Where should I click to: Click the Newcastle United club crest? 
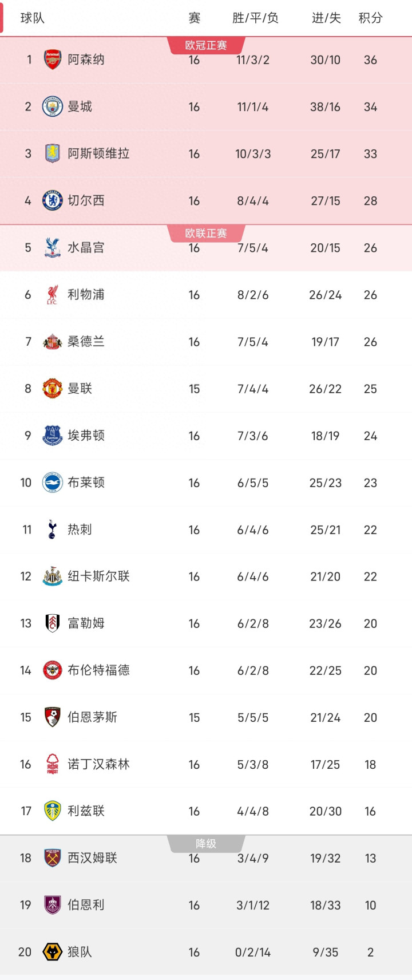coord(53,576)
